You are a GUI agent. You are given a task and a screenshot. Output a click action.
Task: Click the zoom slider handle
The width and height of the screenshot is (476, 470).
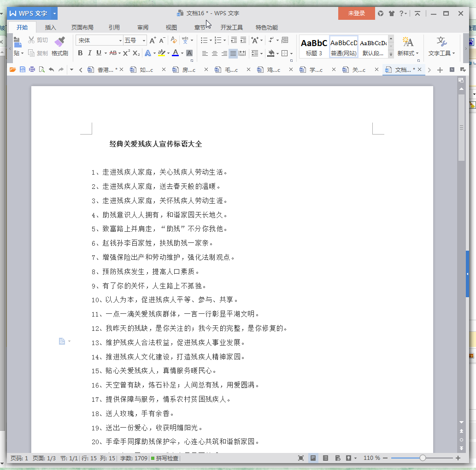point(423,458)
